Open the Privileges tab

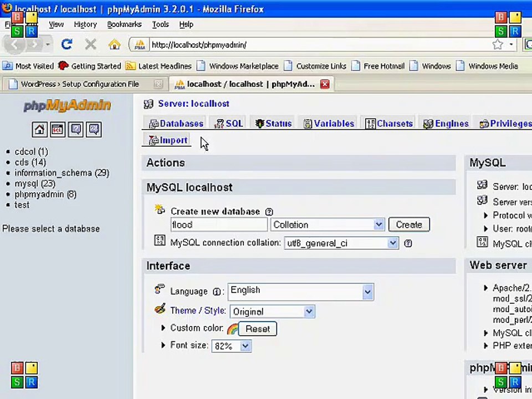[x=505, y=124]
